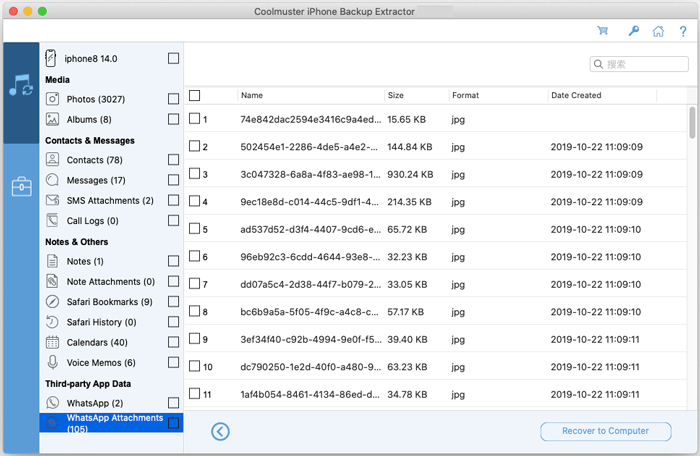Select row 11 checkbox
This screenshot has width=700, height=456.
(195, 393)
